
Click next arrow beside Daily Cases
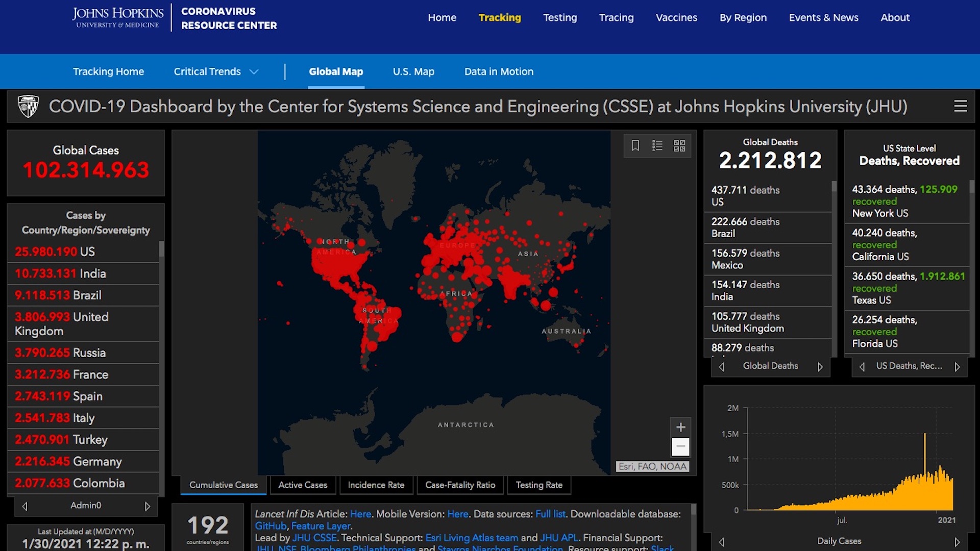click(957, 542)
